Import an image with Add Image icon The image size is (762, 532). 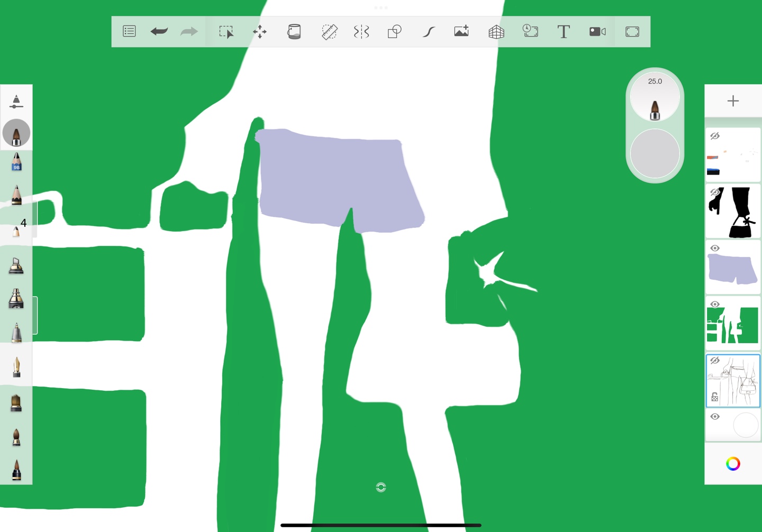click(x=461, y=32)
